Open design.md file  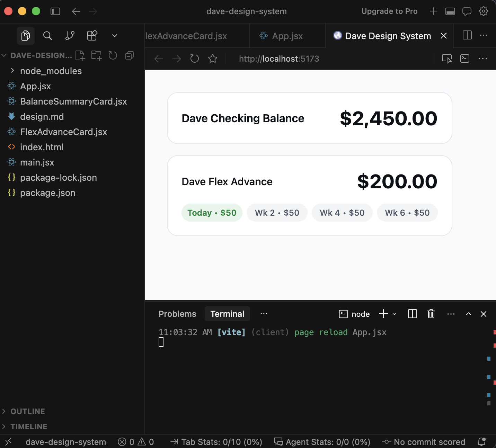click(x=72, y=117)
